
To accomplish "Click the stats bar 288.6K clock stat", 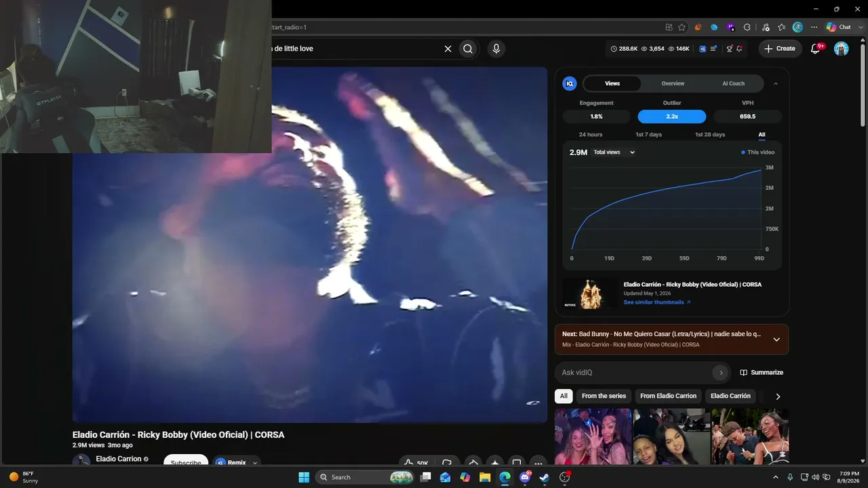I will (624, 49).
